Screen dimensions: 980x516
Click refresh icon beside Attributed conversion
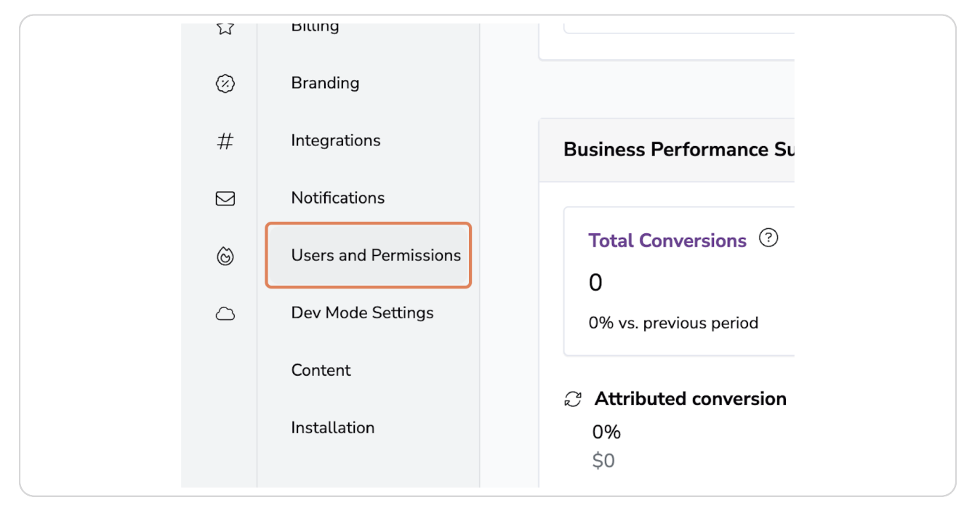coord(573,399)
